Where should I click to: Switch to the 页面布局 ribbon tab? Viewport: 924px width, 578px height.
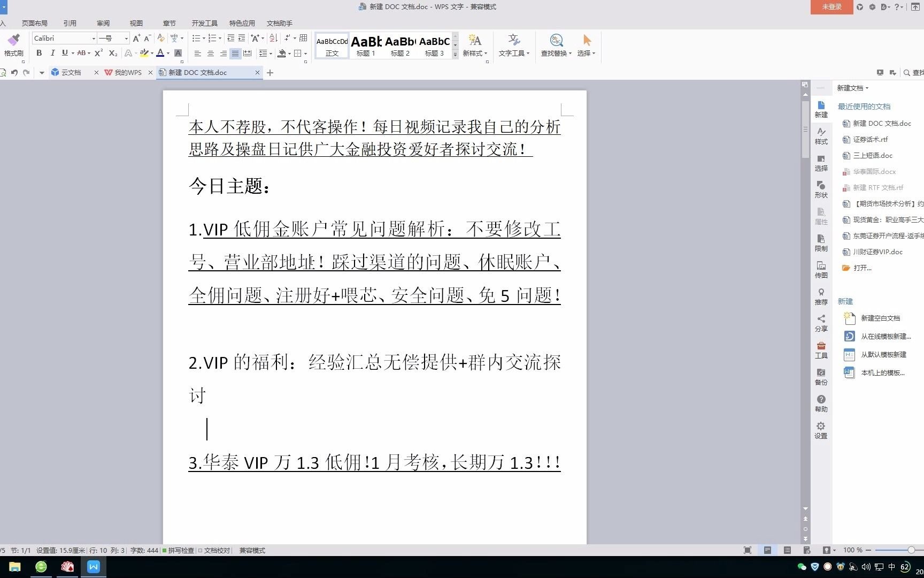click(34, 23)
